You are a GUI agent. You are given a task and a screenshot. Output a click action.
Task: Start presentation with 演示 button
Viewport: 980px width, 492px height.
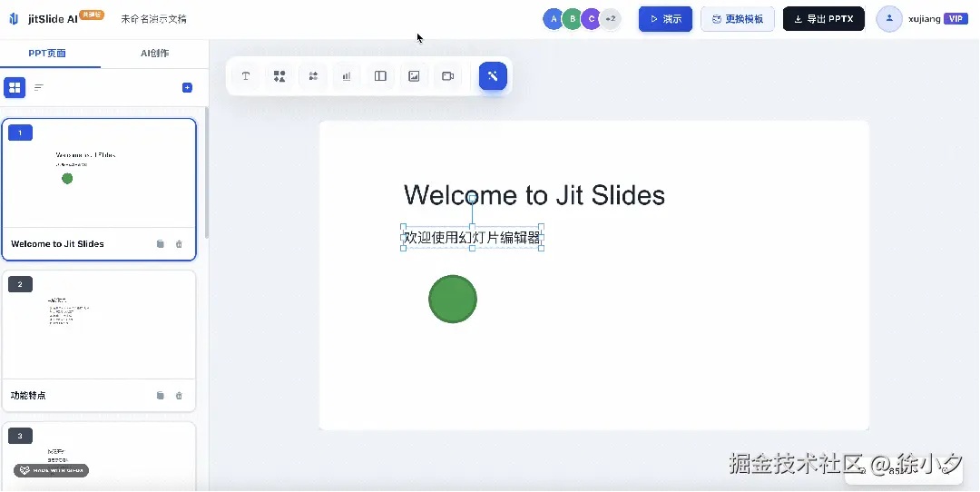point(665,19)
